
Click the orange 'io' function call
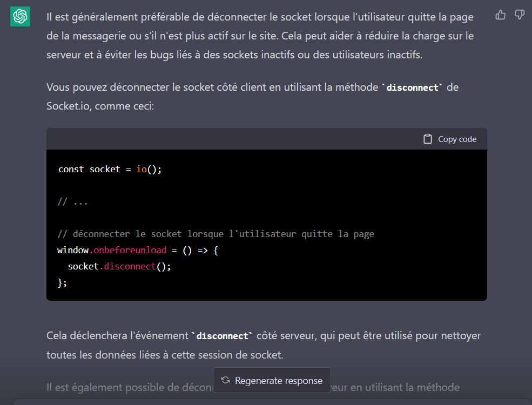141,170
